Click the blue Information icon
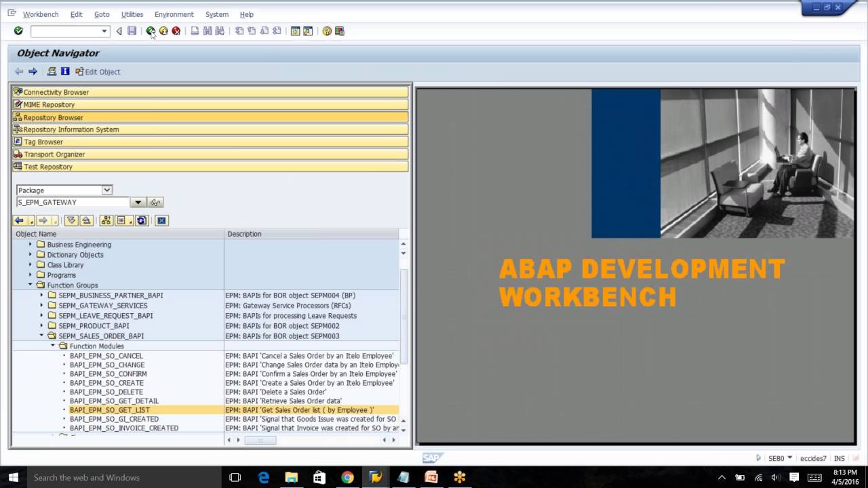The image size is (868, 488). pyautogui.click(x=65, y=72)
